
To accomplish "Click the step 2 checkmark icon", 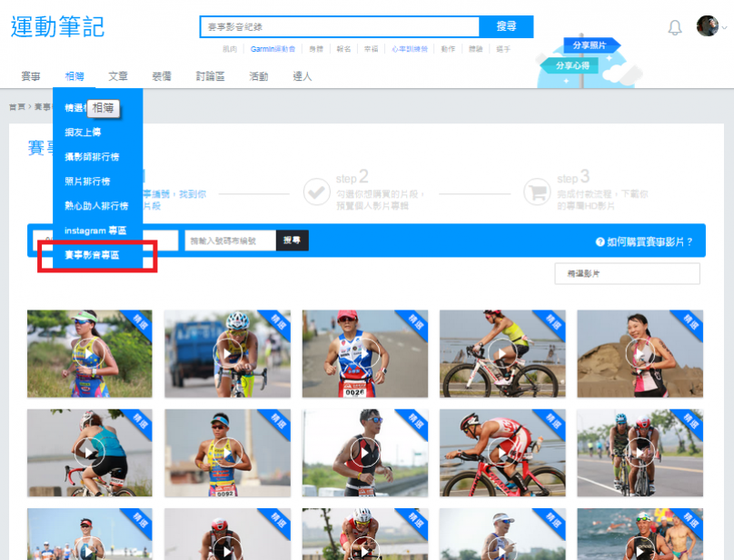I will click(317, 192).
